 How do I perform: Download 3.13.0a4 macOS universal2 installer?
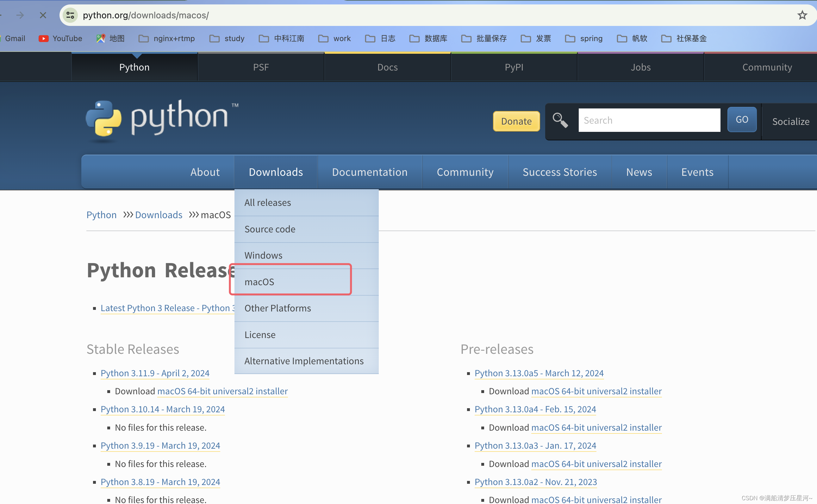[596, 427]
